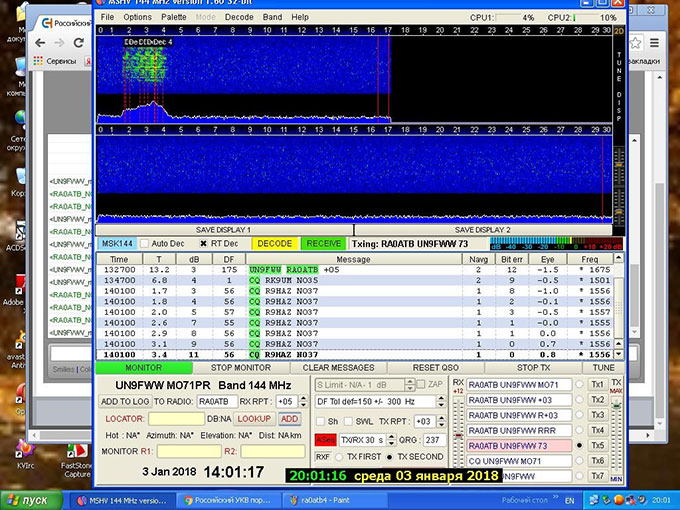Image resolution: width=680 pixels, height=510 pixels.
Task: Select radio button for Tx2 message
Action: click(x=579, y=400)
